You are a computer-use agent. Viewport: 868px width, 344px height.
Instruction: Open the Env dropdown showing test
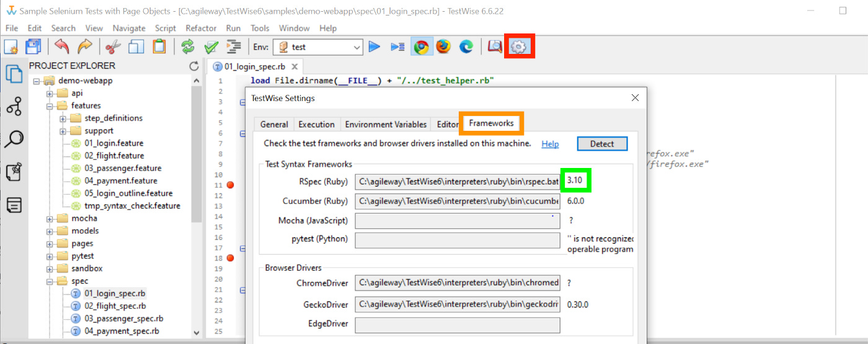(x=318, y=47)
